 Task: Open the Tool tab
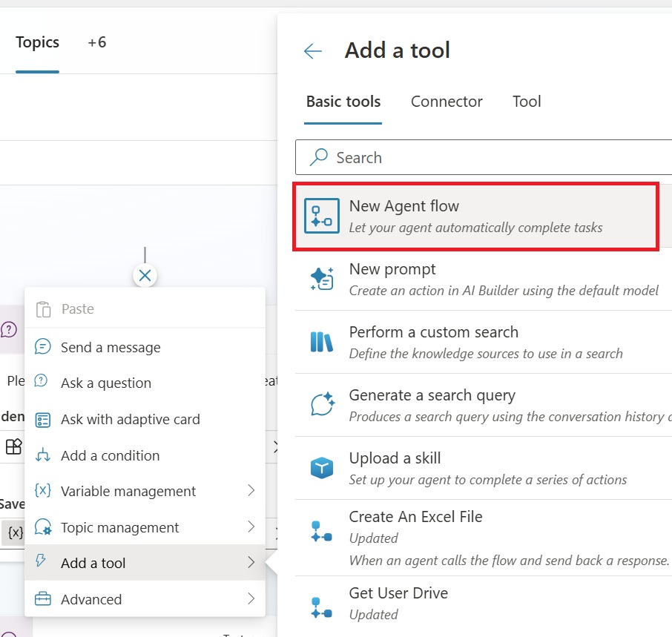click(x=527, y=102)
